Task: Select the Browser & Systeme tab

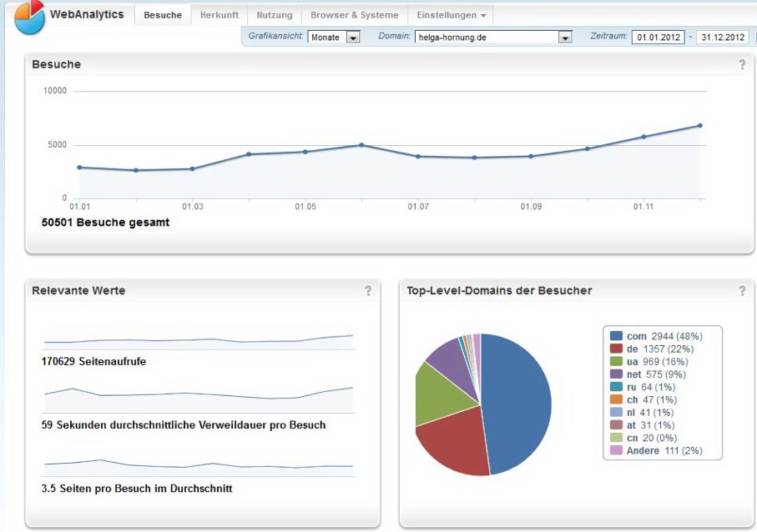Action: [355, 15]
